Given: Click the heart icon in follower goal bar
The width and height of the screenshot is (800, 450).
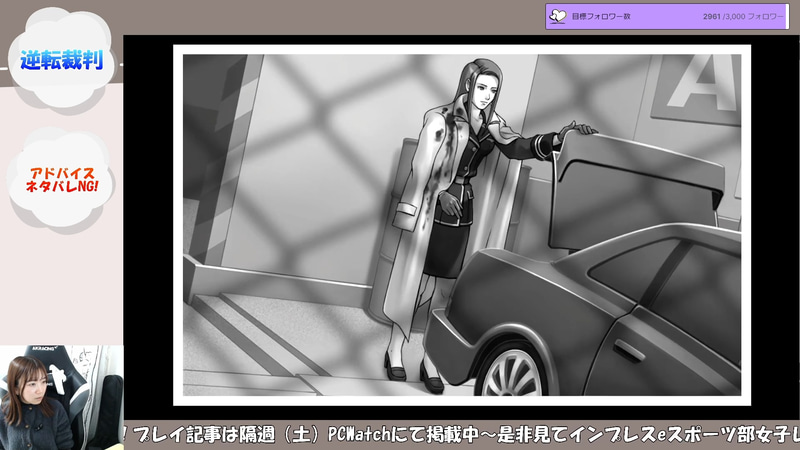Looking at the screenshot, I should [557, 16].
